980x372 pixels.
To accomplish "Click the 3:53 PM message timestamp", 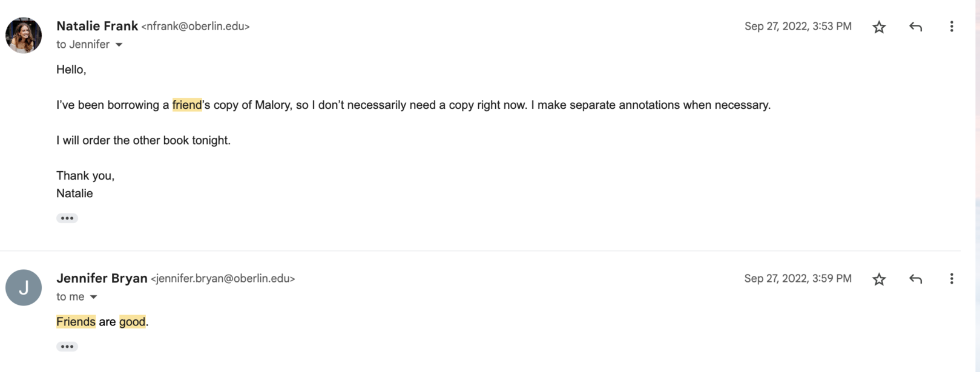I will pyautogui.click(x=798, y=26).
